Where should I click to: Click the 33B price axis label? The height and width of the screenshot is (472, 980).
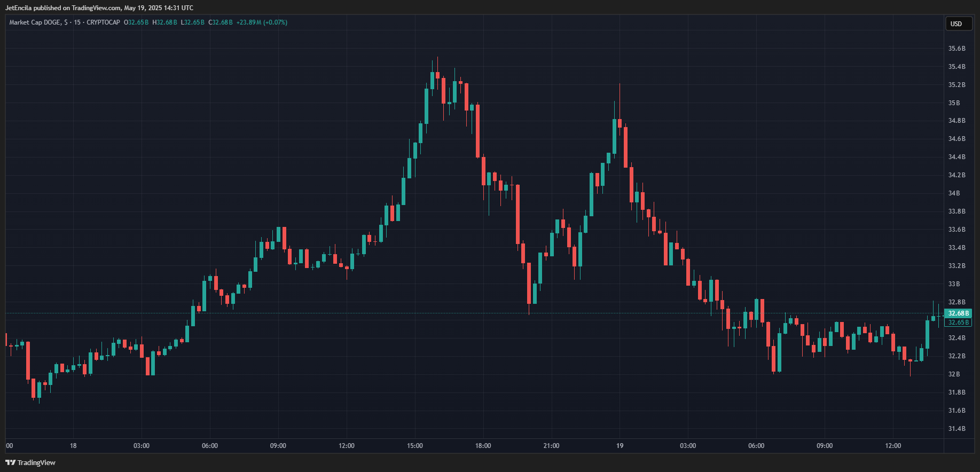(x=954, y=284)
